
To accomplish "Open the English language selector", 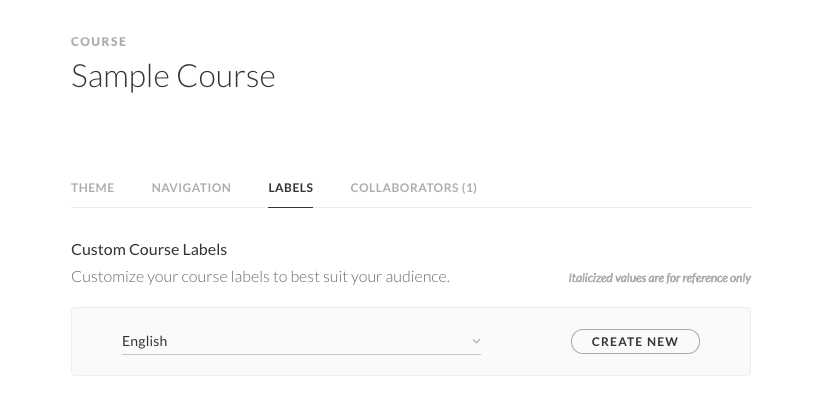I will 300,341.
